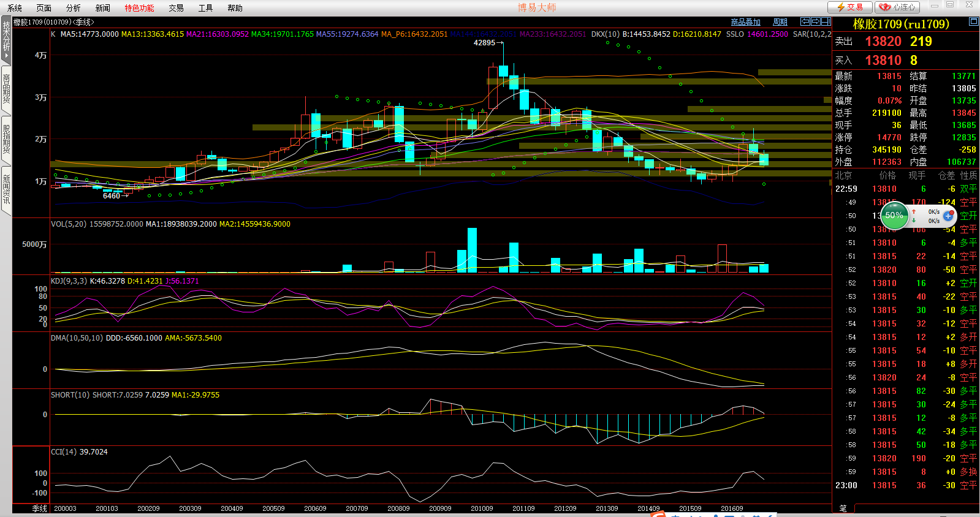Click the left-arrow chart navigation icon
980x517 pixels.
(805, 21)
